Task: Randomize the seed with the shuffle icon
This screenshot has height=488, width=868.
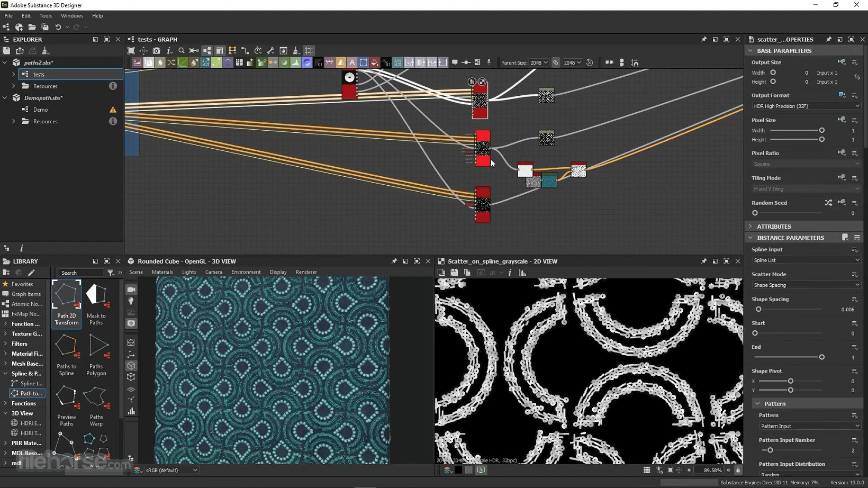Action: tap(828, 203)
